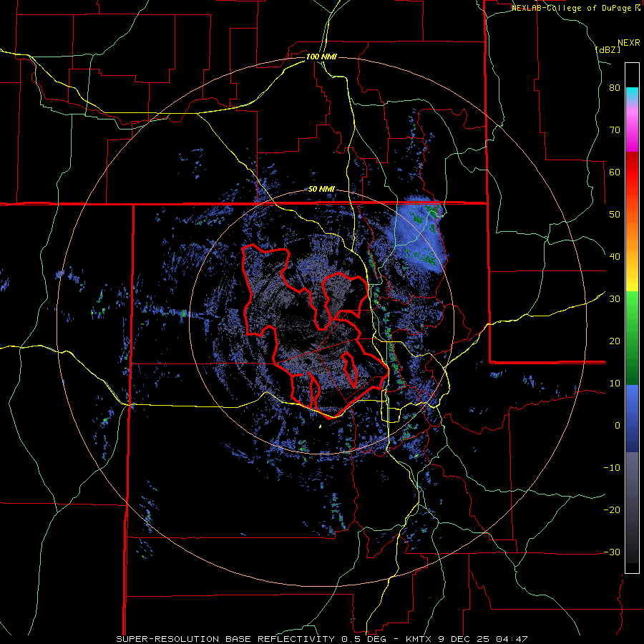Click the SUPER-RESOLUTION BASE REFLECTIVITY caption

[x=225, y=639]
